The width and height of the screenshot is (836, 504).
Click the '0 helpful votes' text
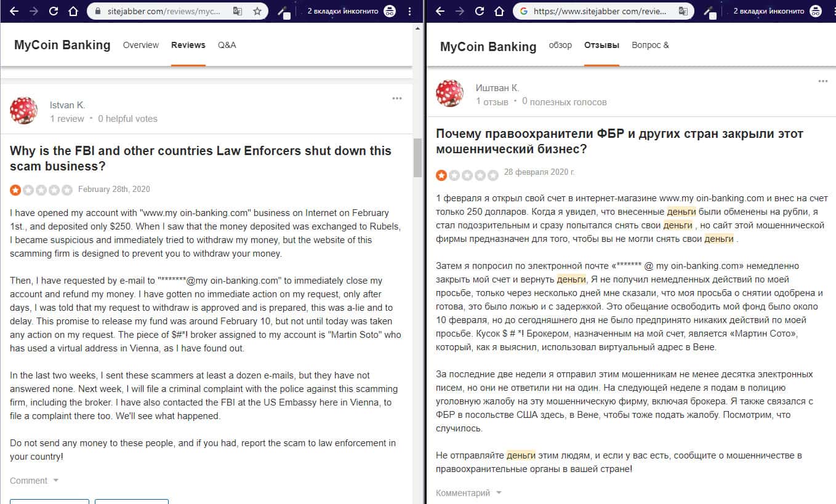127,119
